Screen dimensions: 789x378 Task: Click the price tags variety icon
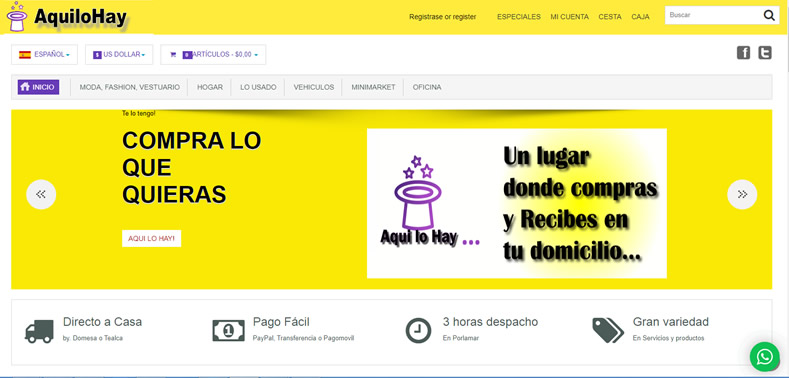tap(608, 331)
